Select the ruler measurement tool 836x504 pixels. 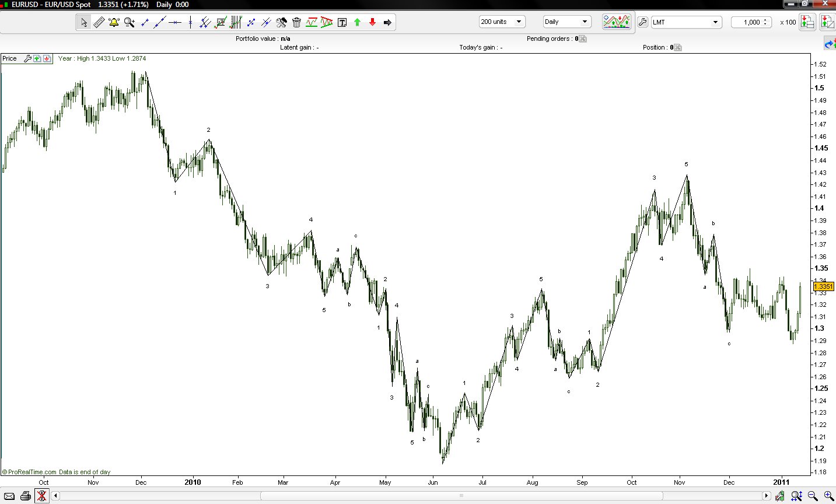pos(99,22)
